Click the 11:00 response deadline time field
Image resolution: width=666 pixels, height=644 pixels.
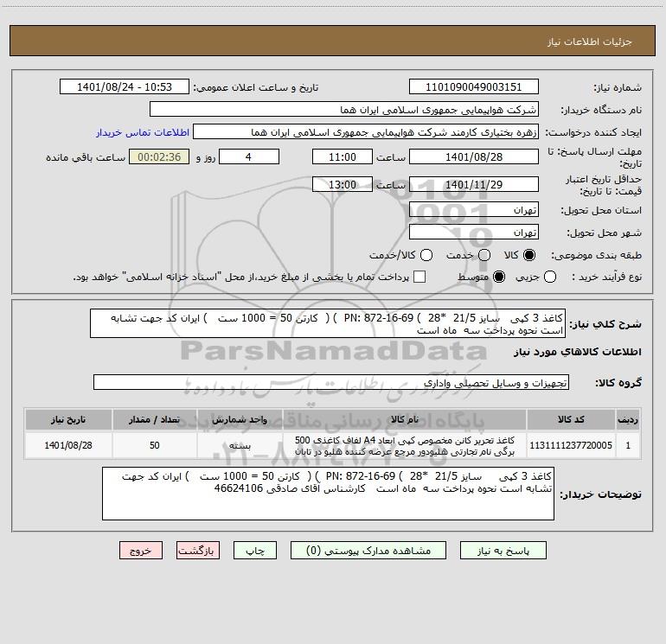[x=343, y=157]
